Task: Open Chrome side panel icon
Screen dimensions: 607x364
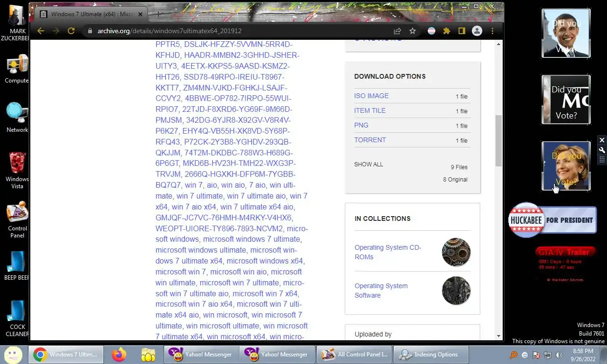Action: 461,31
